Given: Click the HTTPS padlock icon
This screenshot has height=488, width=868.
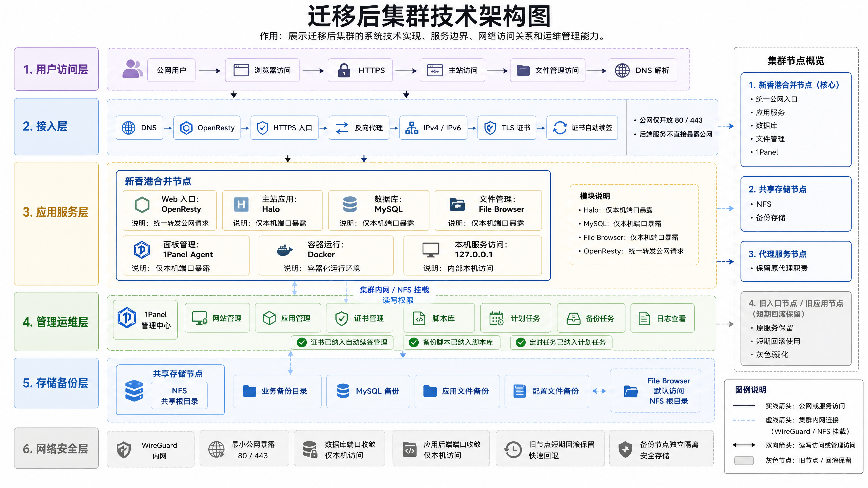Looking at the screenshot, I should pyautogui.click(x=344, y=70).
